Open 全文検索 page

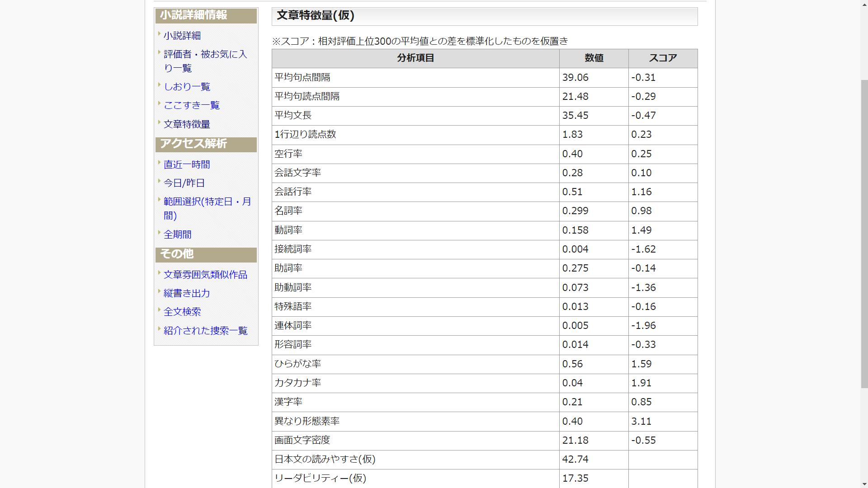click(182, 312)
